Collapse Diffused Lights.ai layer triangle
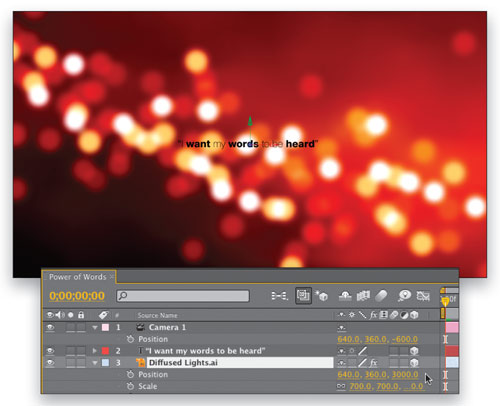The width and height of the screenshot is (500, 406). tap(95, 363)
